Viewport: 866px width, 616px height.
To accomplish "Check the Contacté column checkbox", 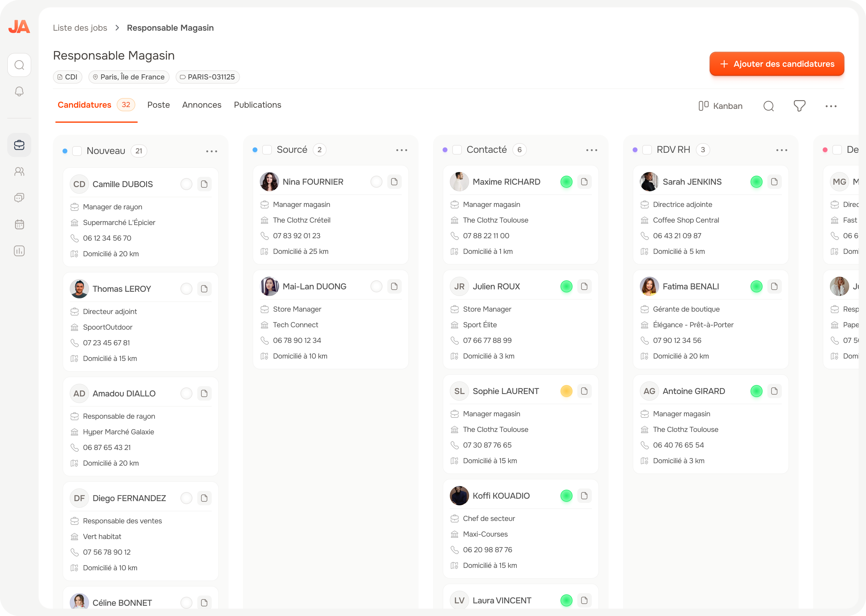I will 457,150.
